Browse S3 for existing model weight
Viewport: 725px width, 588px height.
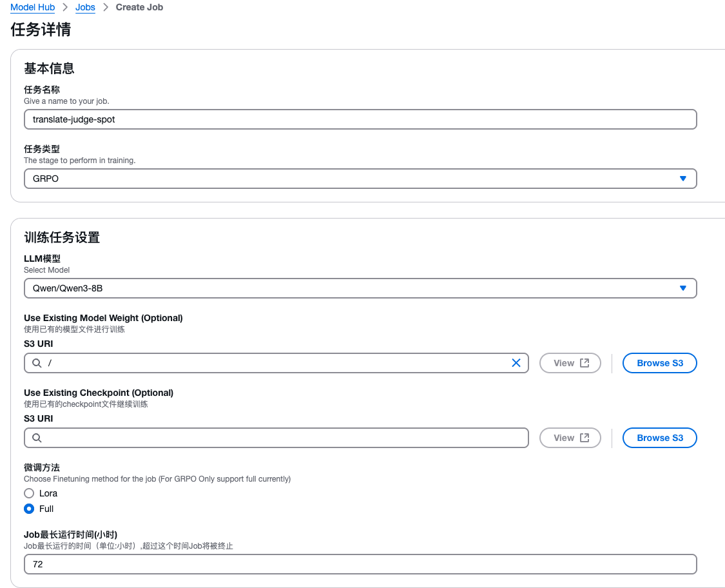pos(659,363)
